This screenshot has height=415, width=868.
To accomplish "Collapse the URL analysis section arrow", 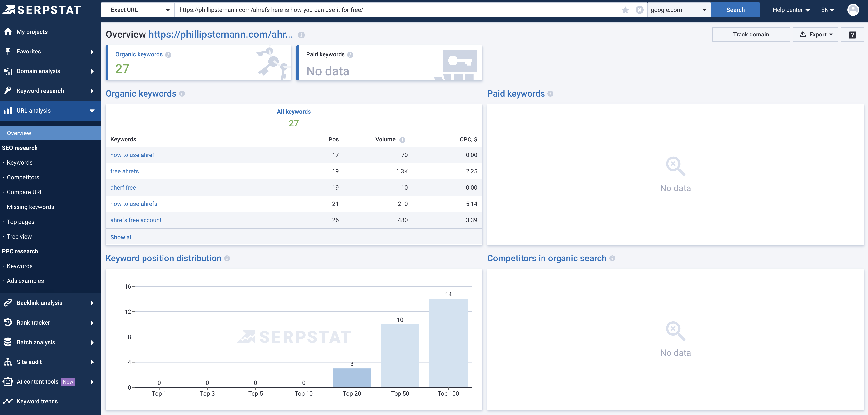I will click(92, 111).
